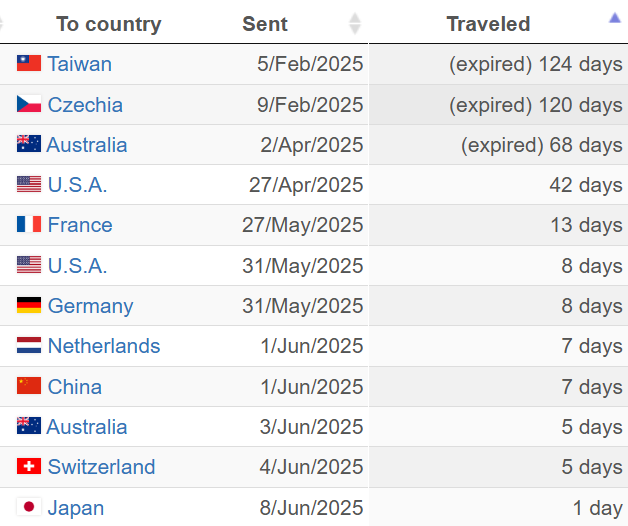Click the Czechia flag icon
Image resolution: width=628 pixels, height=526 pixels.
[x=29, y=104]
